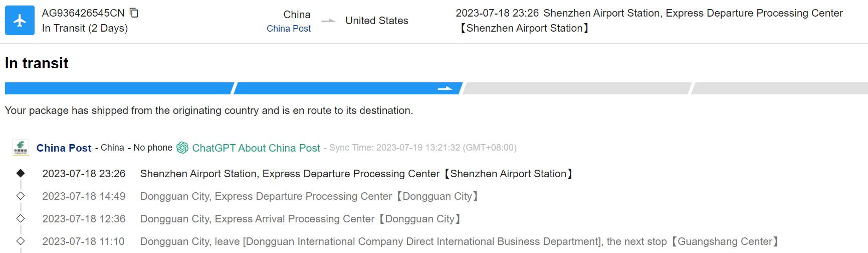Copy the tracking number AG936426545CN
This screenshot has height=253, width=868.
(x=134, y=13)
